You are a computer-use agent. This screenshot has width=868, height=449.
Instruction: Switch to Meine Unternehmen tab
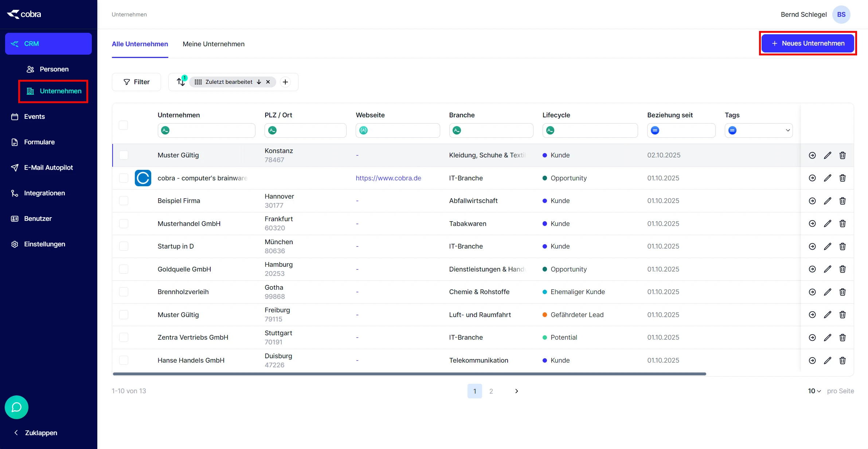coord(214,44)
